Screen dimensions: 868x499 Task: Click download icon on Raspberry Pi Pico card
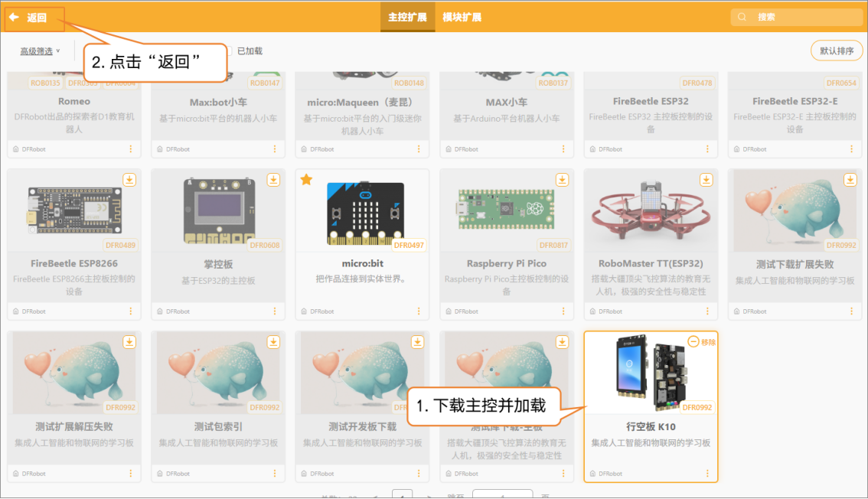pos(562,179)
